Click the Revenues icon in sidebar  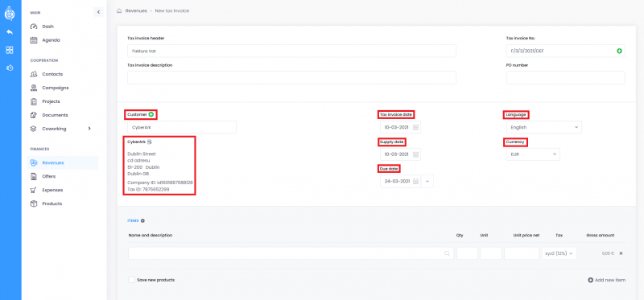34,163
